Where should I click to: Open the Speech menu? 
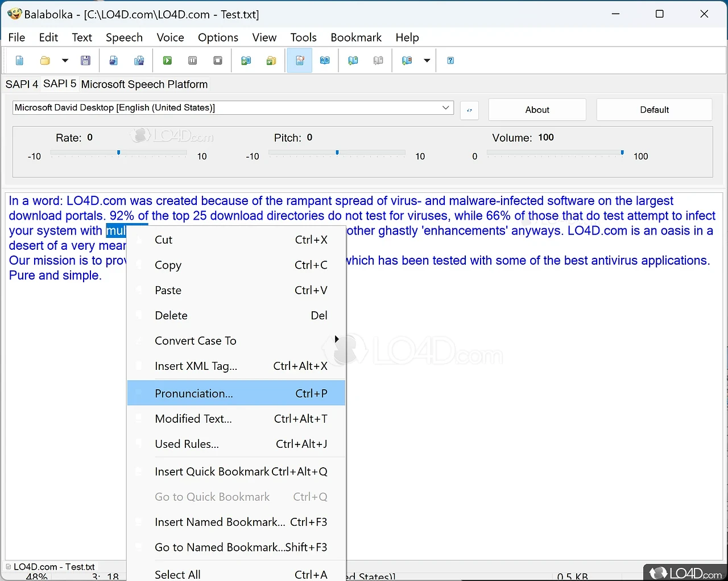[124, 38]
